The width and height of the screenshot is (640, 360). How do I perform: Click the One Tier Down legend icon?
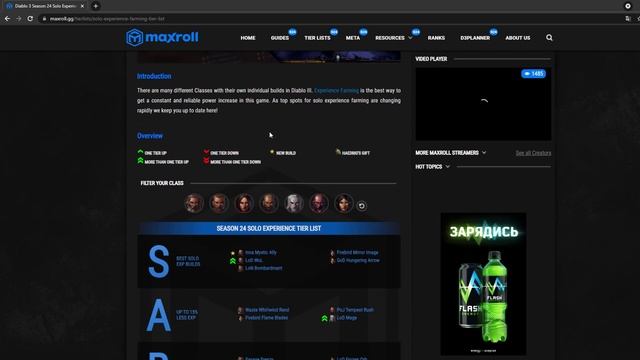206,152
